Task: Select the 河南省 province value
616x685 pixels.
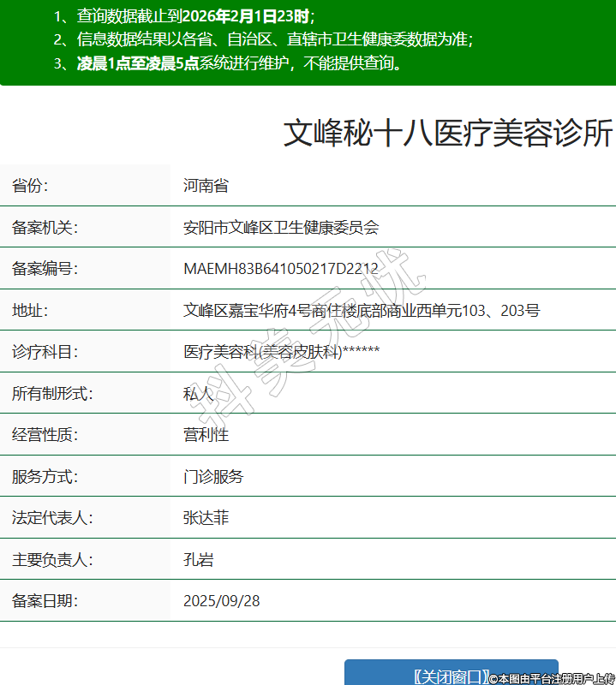Action: [x=206, y=186]
